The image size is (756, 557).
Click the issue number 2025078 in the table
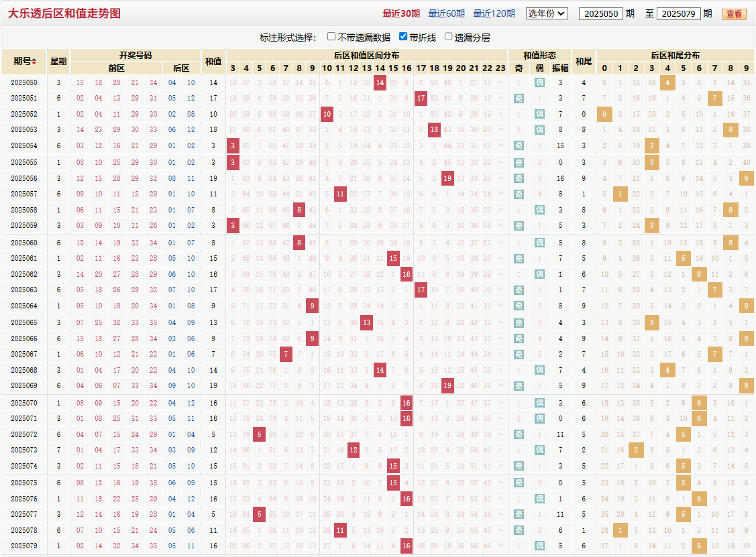24,530
